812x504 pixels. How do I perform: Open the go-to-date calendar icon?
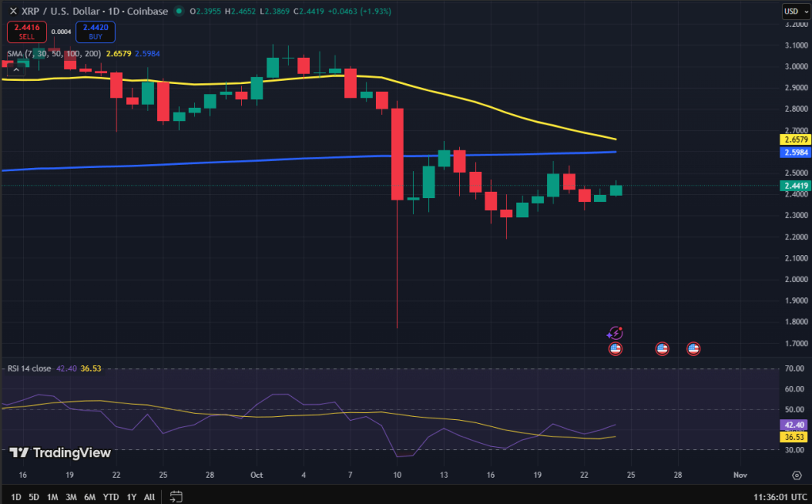coord(176,497)
